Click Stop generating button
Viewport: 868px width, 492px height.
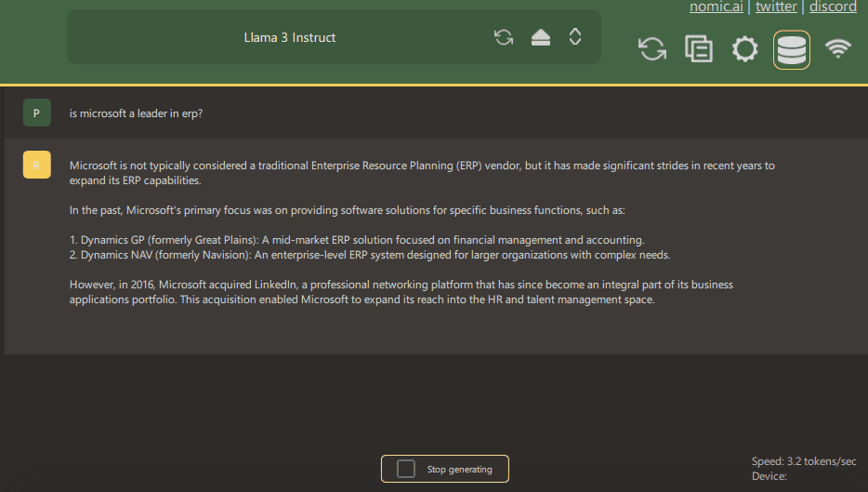click(x=444, y=469)
